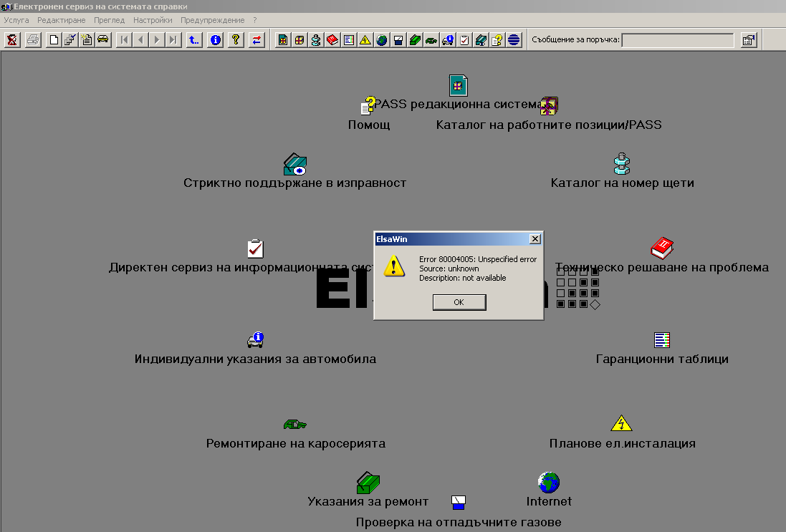Screen dimensions: 786x532
Task: Click the properties icon beside the order field
Action: [749, 40]
